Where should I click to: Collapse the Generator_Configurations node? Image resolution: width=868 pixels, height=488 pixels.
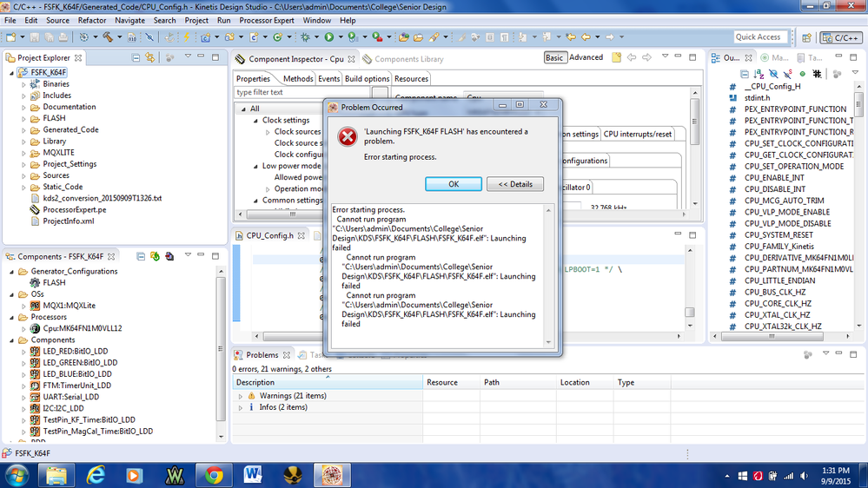pyautogui.click(x=11, y=272)
